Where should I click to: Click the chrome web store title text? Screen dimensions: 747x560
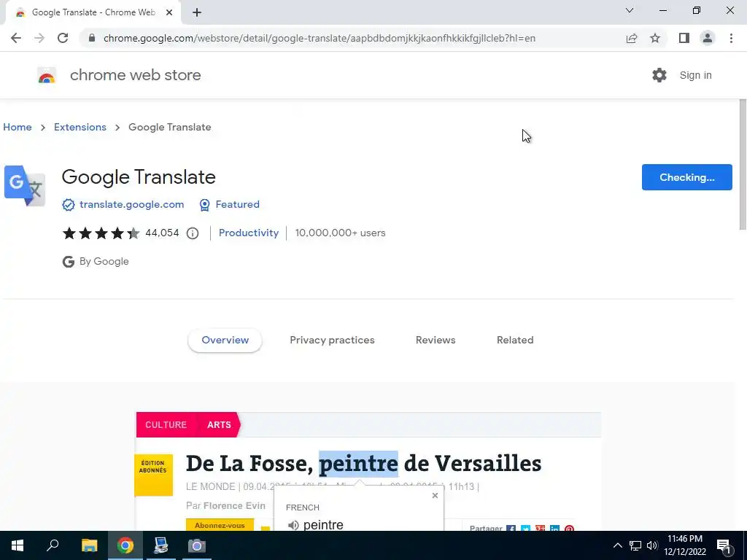pos(135,75)
